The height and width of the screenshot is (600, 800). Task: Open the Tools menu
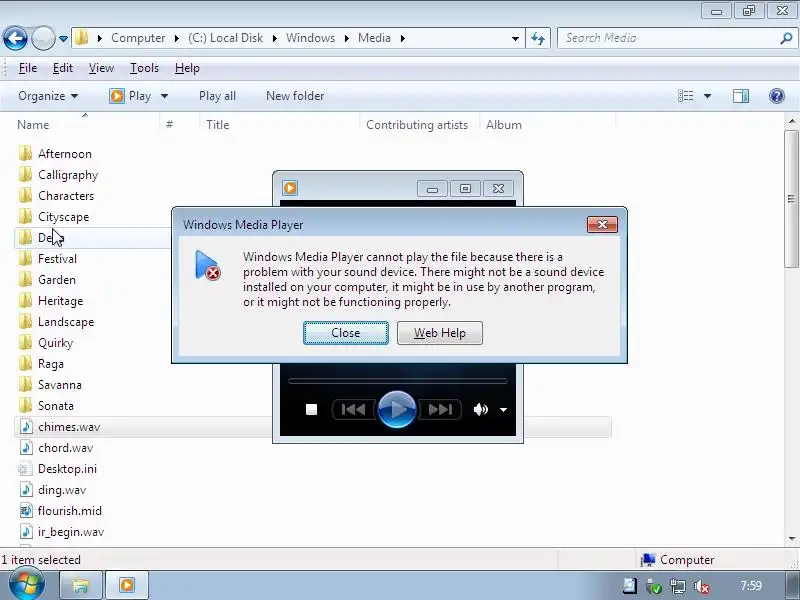(144, 68)
